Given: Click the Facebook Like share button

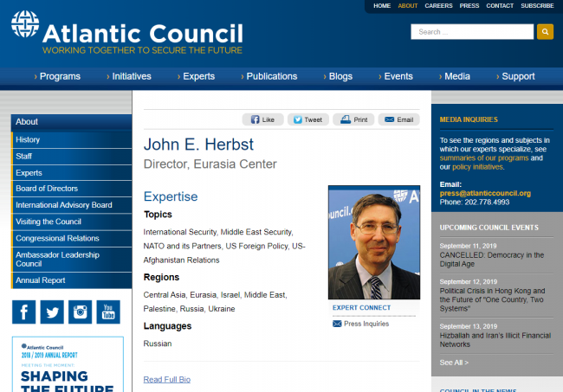Looking at the screenshot, I should [262, 119].
